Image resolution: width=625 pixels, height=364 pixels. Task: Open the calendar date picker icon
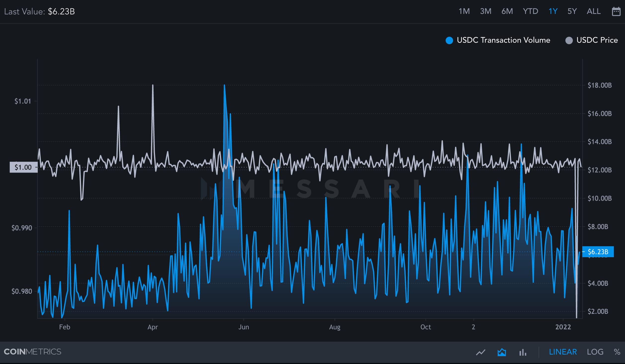point(616,11)
